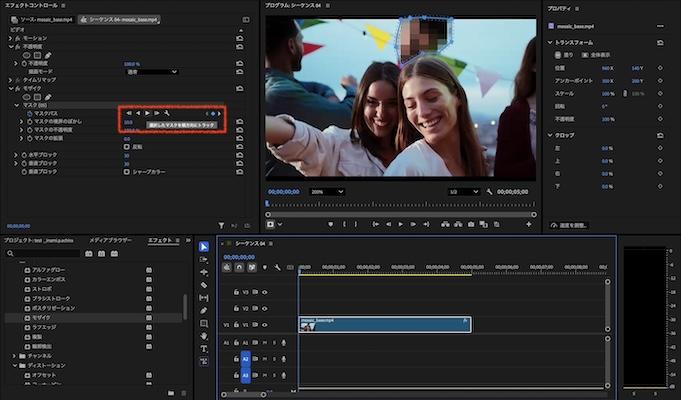Enable the シャープカラー checkbox
Screen dimensions: 681x400
click(126, 171)
